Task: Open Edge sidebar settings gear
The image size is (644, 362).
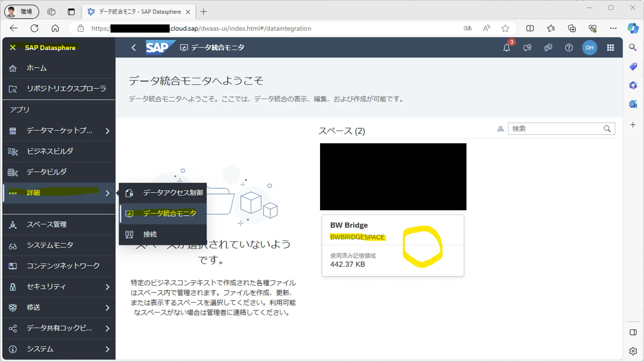Action: pyautogui.click(x=633, y=351)
